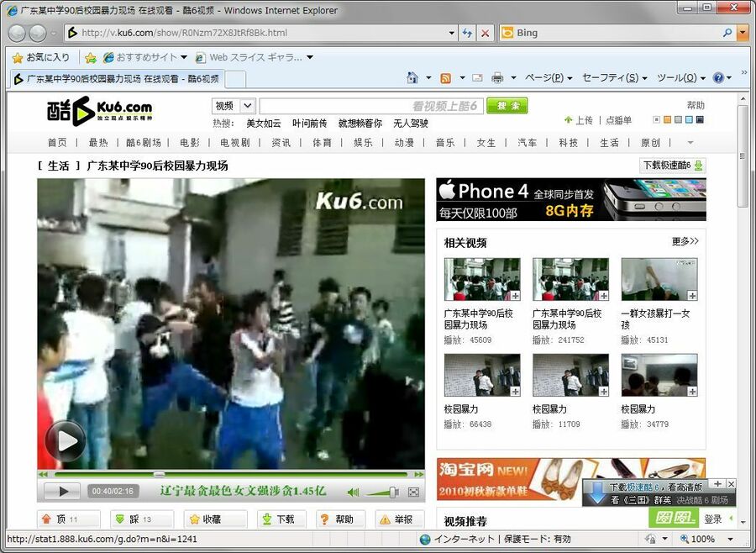Click the green 搜索 button

507,106
